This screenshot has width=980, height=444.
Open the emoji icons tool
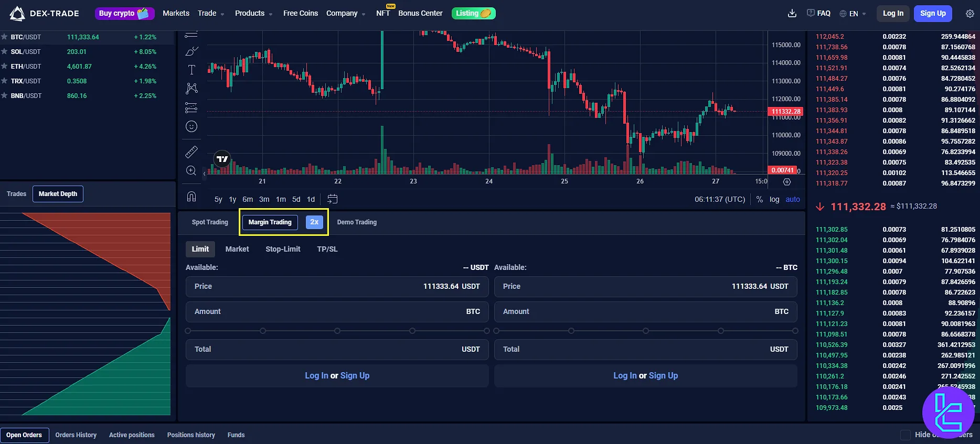point(191,126)
